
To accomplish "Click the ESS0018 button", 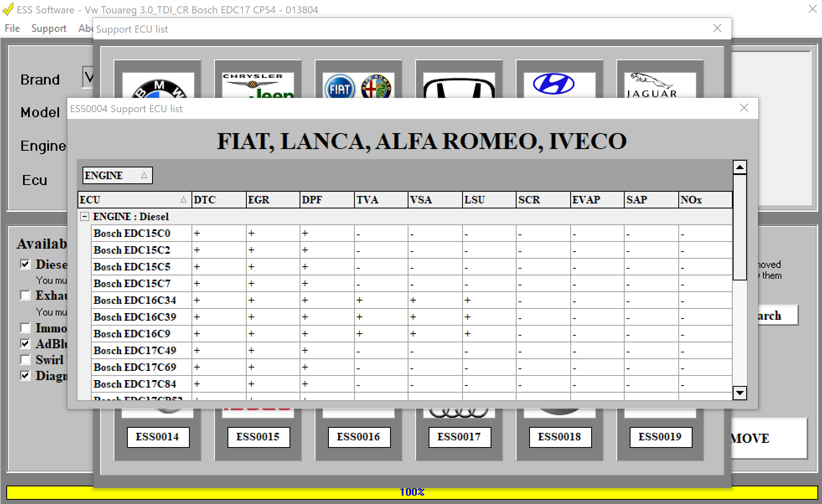I will (x=559, y=437).
